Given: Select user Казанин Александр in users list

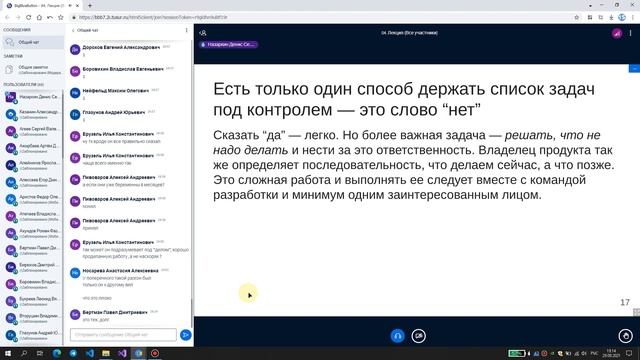Looking at the screenshot, I should point(33,114).
